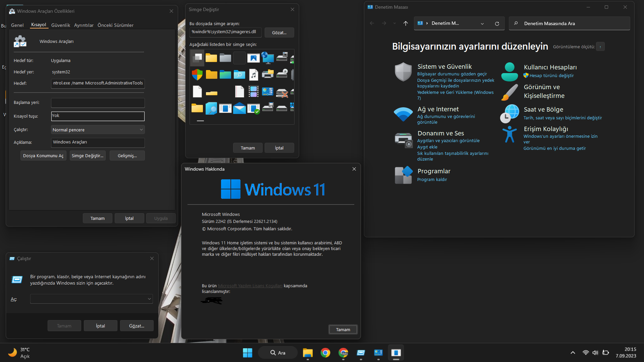Select the printer with folder icon
Screen dimensions: 644x362
coord(268,74)
